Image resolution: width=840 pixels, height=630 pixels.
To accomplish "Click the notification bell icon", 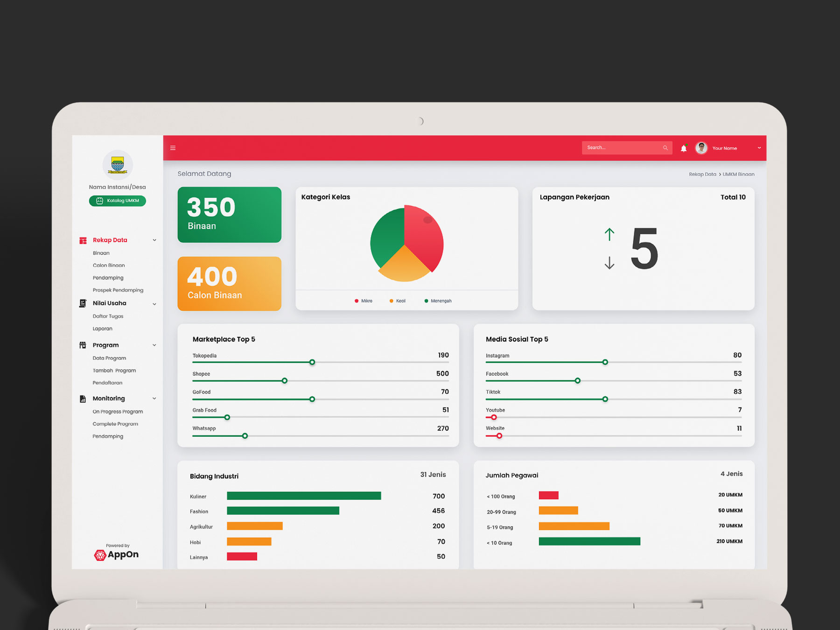I will [683, 148].
